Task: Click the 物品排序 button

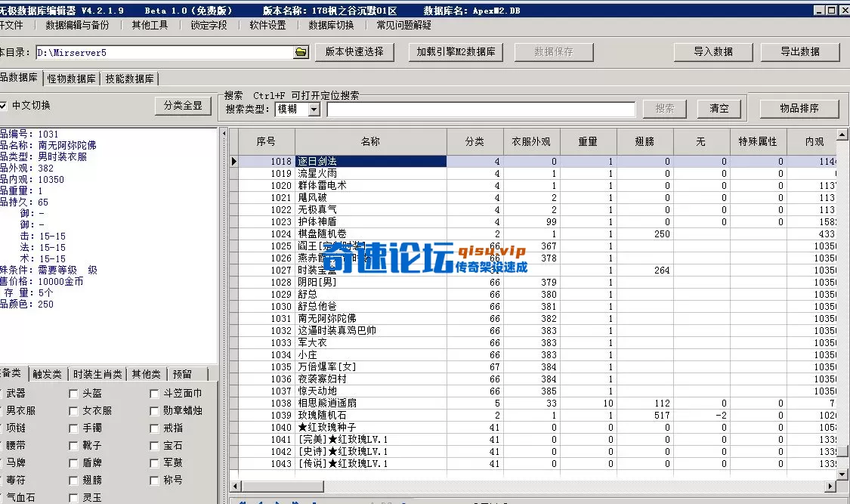Action: pos(799,107)
